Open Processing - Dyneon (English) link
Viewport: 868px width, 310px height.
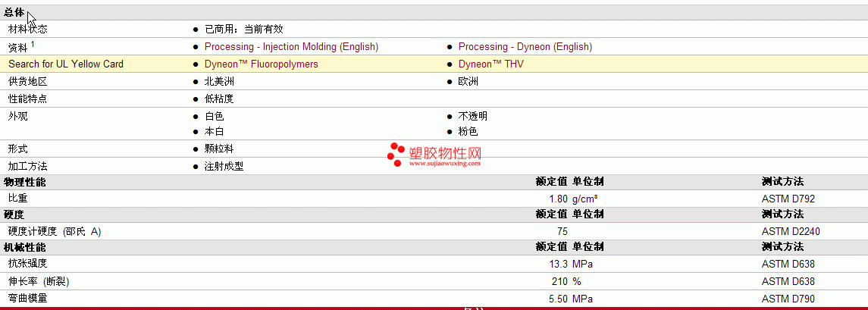[525, 47]
